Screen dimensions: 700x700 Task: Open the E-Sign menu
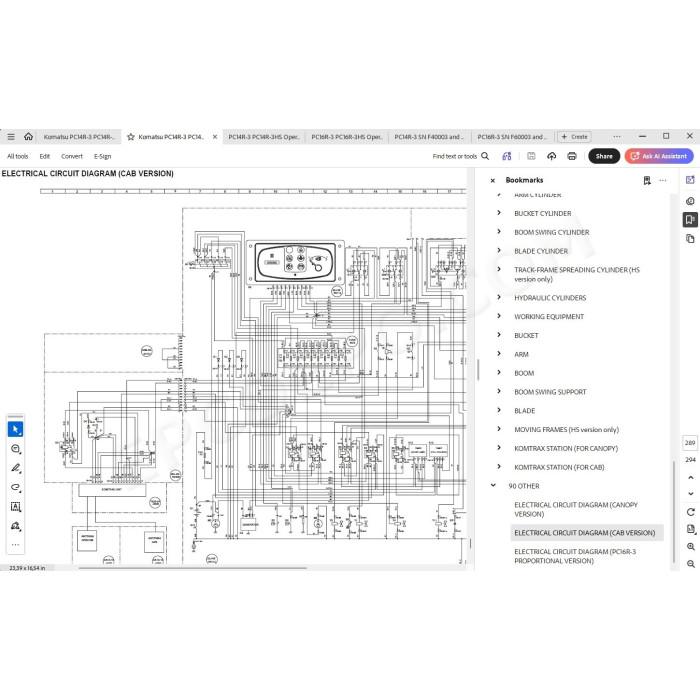[102, 156]
